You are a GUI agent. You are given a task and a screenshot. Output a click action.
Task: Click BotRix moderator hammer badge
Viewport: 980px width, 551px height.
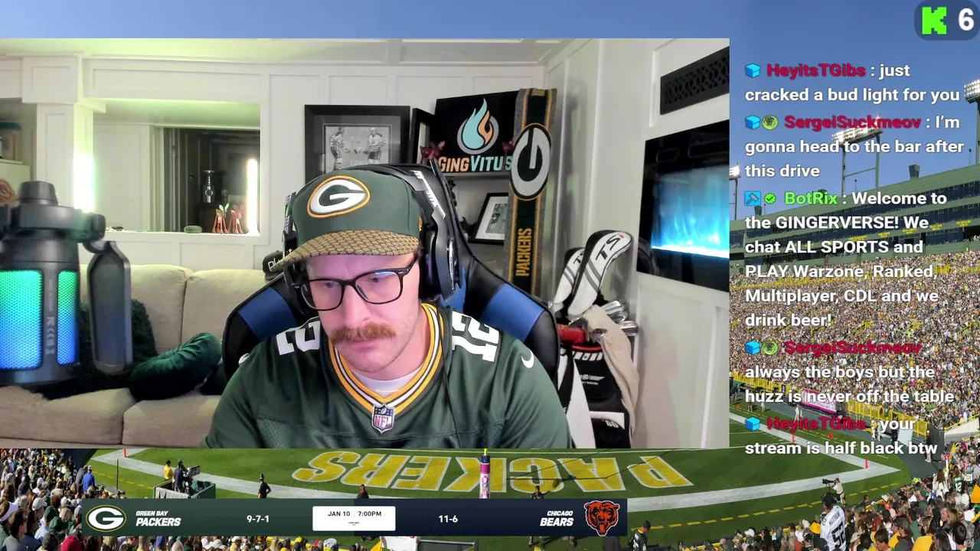click(753, 199)
